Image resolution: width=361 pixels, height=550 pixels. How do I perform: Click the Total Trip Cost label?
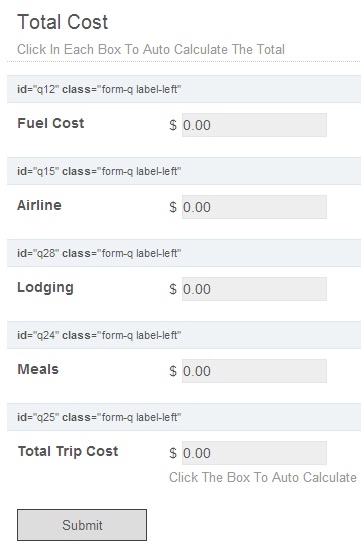coord(68,451)
